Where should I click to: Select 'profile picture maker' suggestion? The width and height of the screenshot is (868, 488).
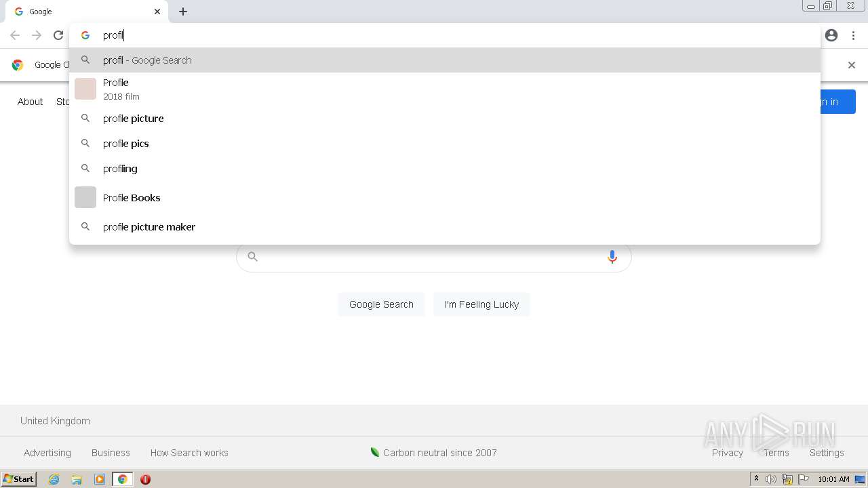[x=445, y=227]
